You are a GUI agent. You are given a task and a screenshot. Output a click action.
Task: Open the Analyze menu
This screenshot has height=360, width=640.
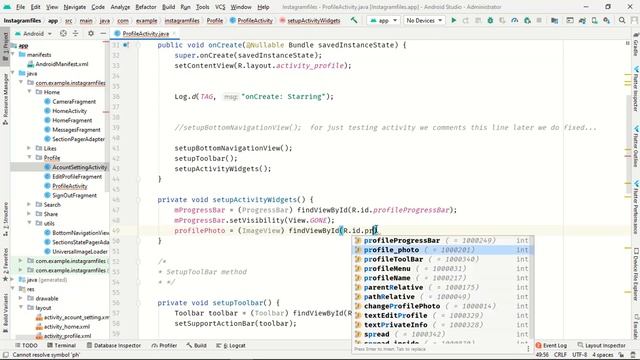point(120,7)
